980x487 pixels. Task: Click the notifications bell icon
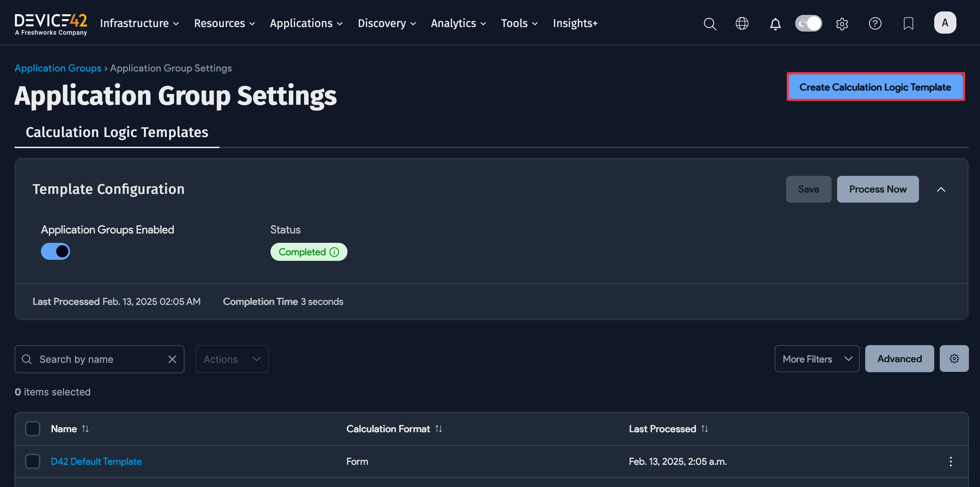775,24
